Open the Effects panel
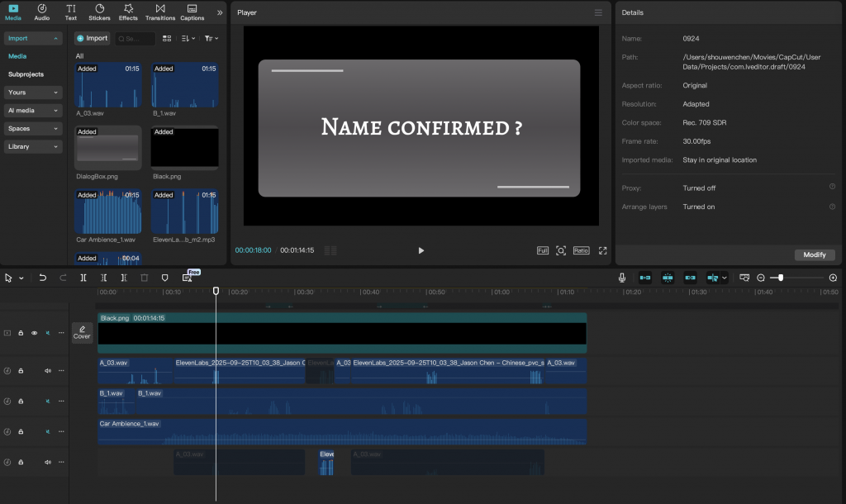The height and width of the screenshot is (504, 846). click(x=128, y=12)
